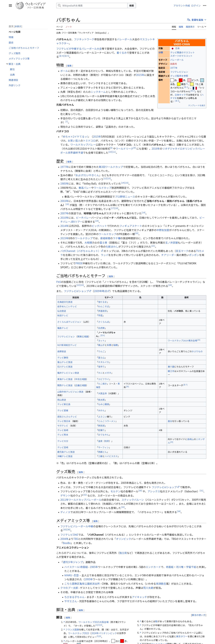Click 「伊達政宗」 motif link in table
215x644 pixels.
tap(103, 311)
